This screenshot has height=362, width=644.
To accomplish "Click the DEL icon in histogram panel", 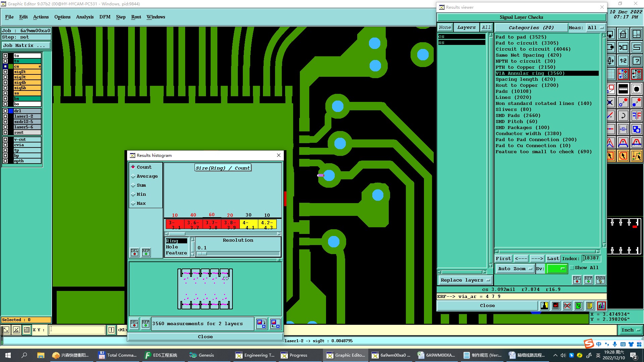I will point(135,252).
